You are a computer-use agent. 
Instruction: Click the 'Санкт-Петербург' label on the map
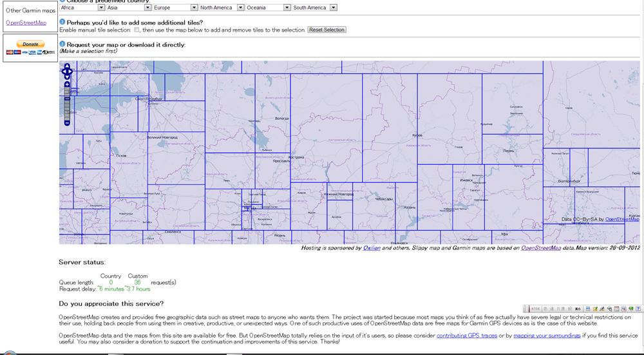(x=149, y=99)
